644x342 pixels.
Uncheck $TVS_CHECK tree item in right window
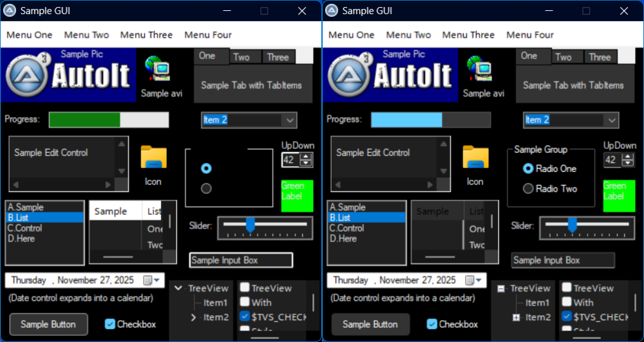point(566,316)
